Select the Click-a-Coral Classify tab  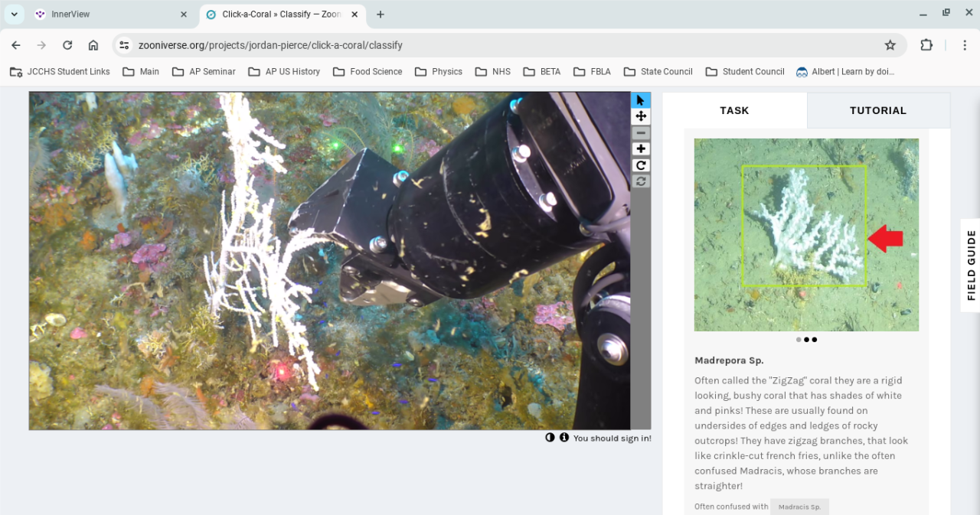coord(283,15)
